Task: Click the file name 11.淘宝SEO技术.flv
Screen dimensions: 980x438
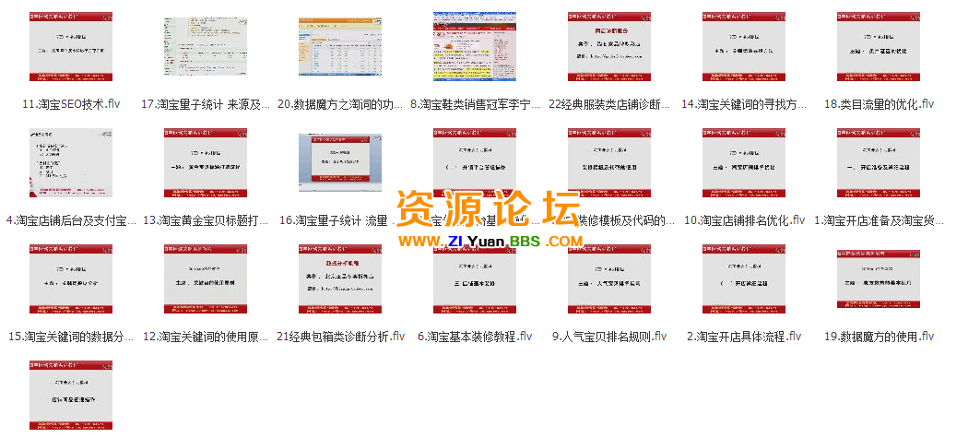Action: tap(71, 104)
